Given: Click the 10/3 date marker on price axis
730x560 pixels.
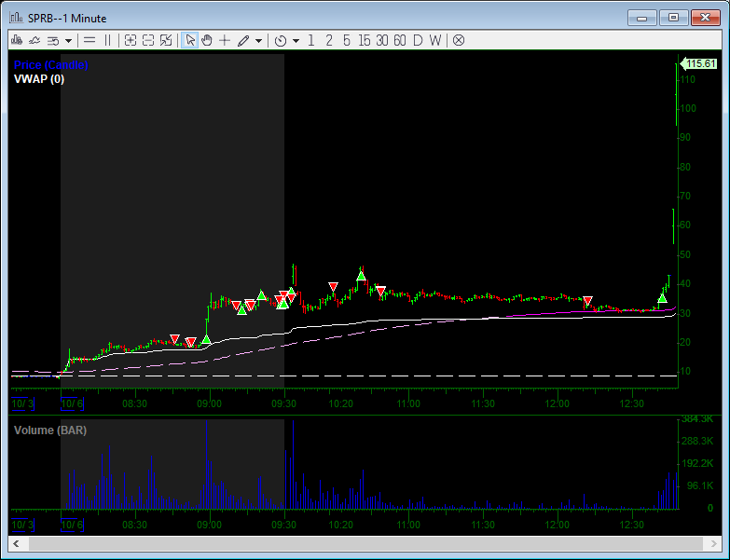Looking at the screenshot, I should 22,403.
